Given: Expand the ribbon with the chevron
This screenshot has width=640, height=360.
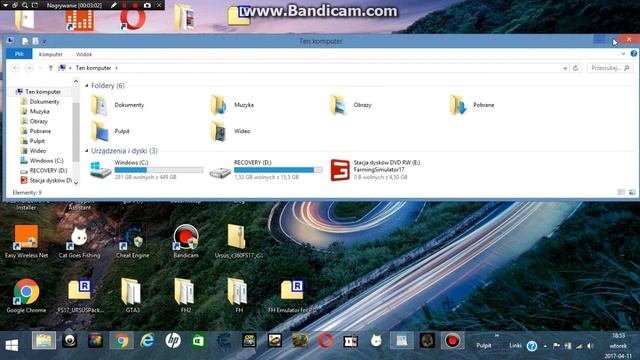Looking at the screenshot, I should pyautogui.click(x=623, y=54).
